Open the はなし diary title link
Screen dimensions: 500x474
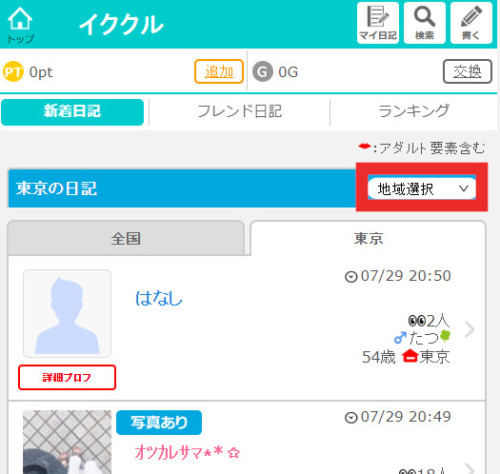pyautogui.click(x=159, y=298)
